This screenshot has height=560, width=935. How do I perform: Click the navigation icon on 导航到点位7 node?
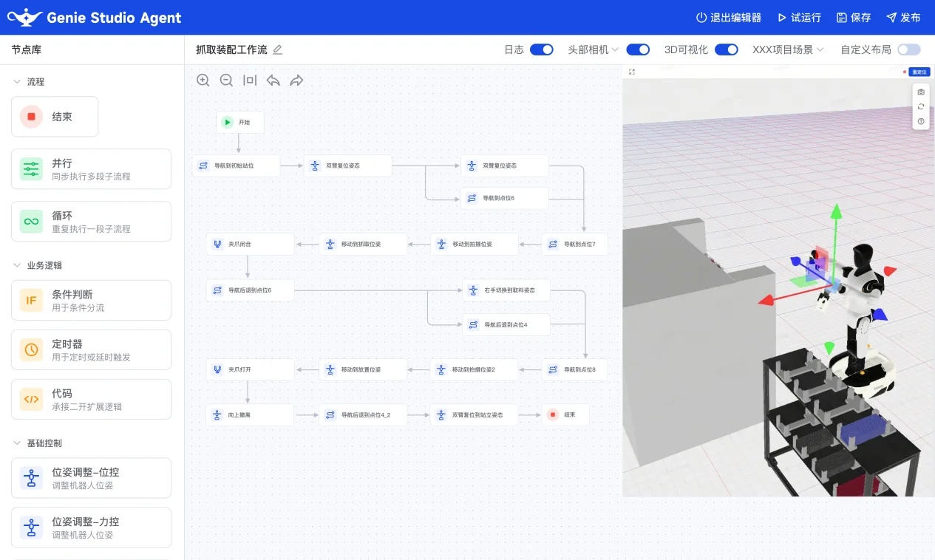tap(553, 244)
